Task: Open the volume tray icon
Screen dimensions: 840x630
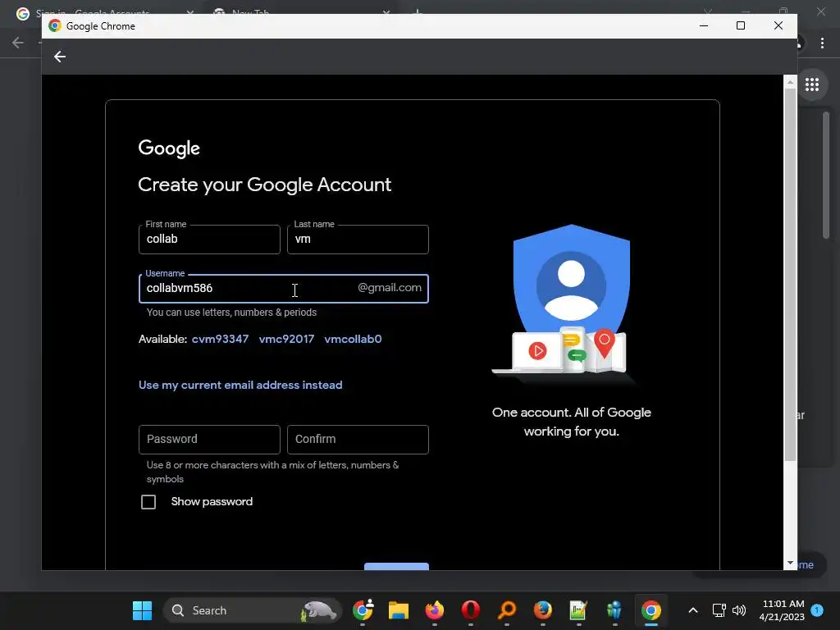Action: pos(739,610)
